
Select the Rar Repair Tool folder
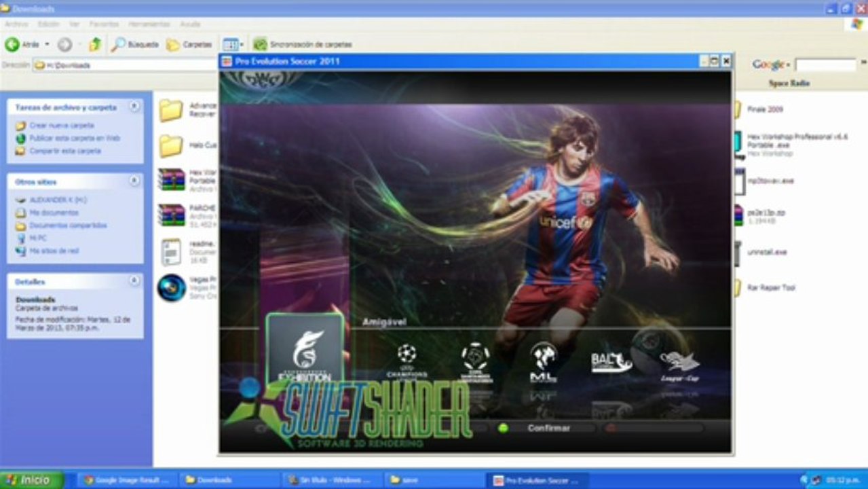pyautogui.click(x=771, y=288)
